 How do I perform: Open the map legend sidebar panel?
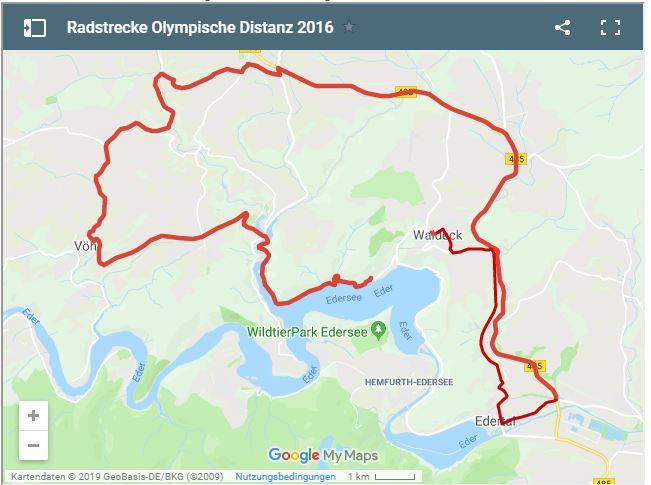tap(34, 28)
